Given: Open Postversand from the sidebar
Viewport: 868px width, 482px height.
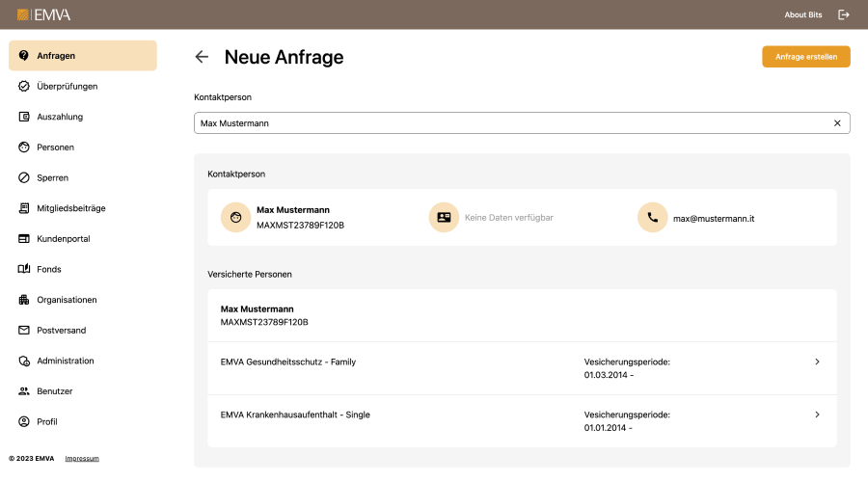Looking at the screenshot, I should click(61, 331).
